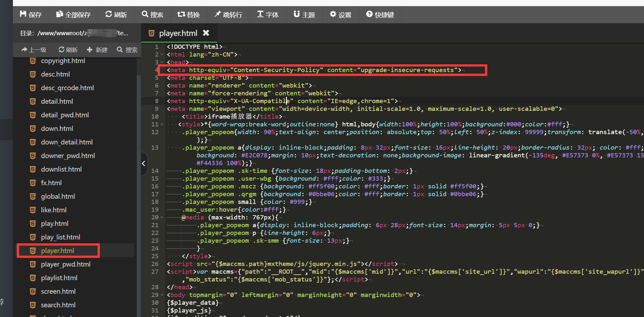Go up one directory level (上一级)

pos(34,50)
